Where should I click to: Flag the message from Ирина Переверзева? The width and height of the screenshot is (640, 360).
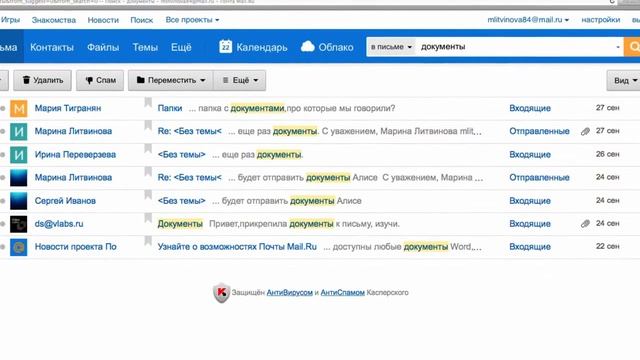coord(148,149)
